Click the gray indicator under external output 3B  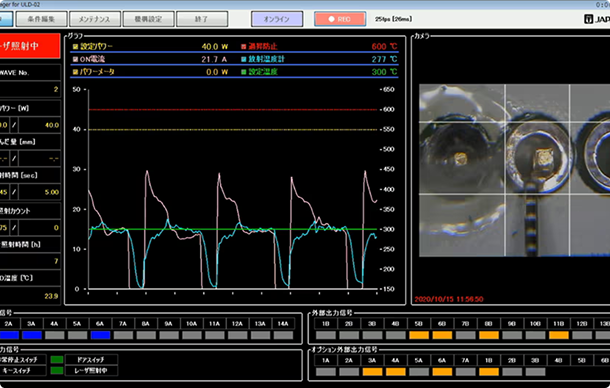click(x=372, y=335)
